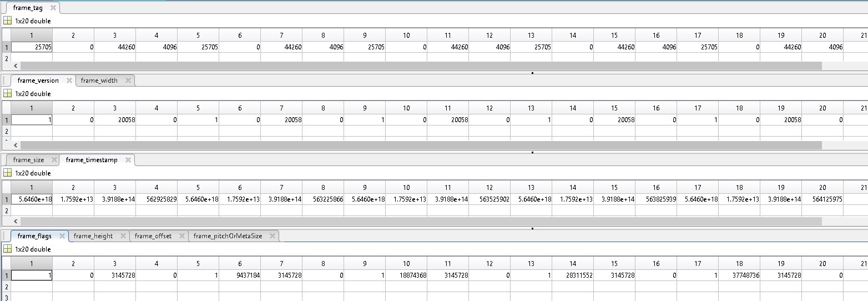Select column 21 header in the frame_version panel
Screen dimensions: 868x301
pos(856,108)
